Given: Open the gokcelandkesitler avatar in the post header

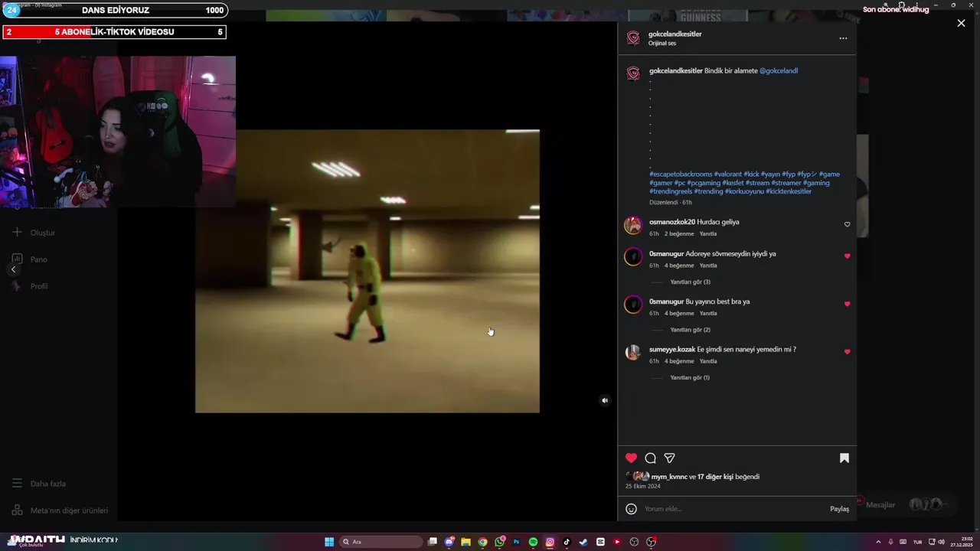Looking at the screenshot, I should [x=633, y=38].
